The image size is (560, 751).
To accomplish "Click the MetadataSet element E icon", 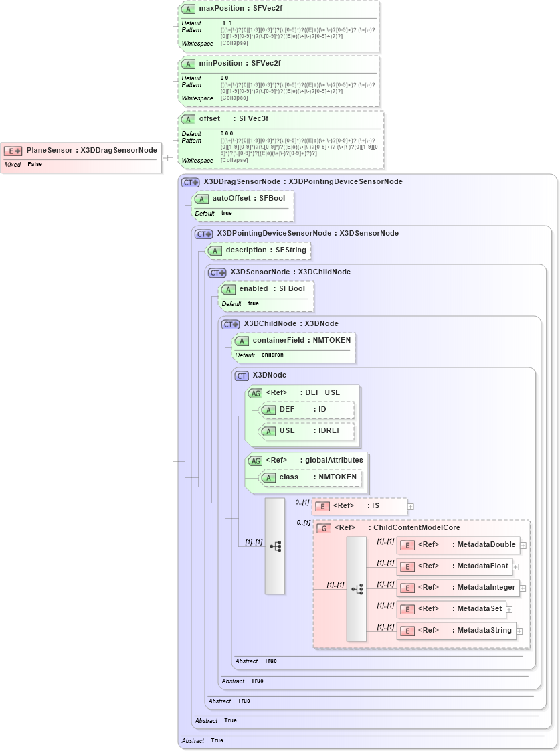I will 407,610.
